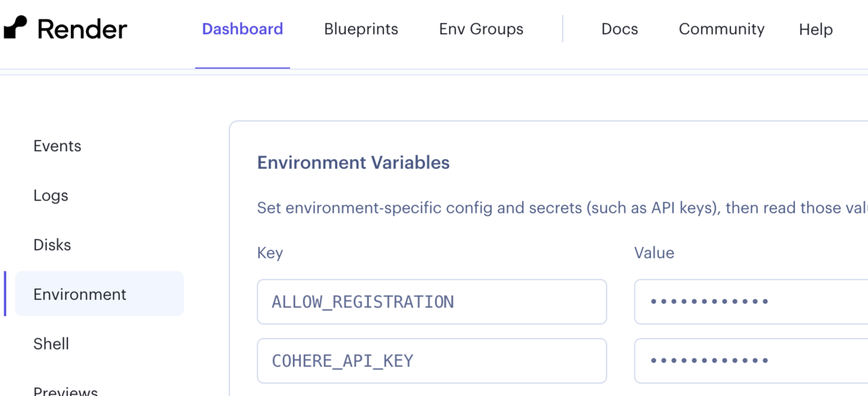Select the Environment sidebar item

point(80,294)
